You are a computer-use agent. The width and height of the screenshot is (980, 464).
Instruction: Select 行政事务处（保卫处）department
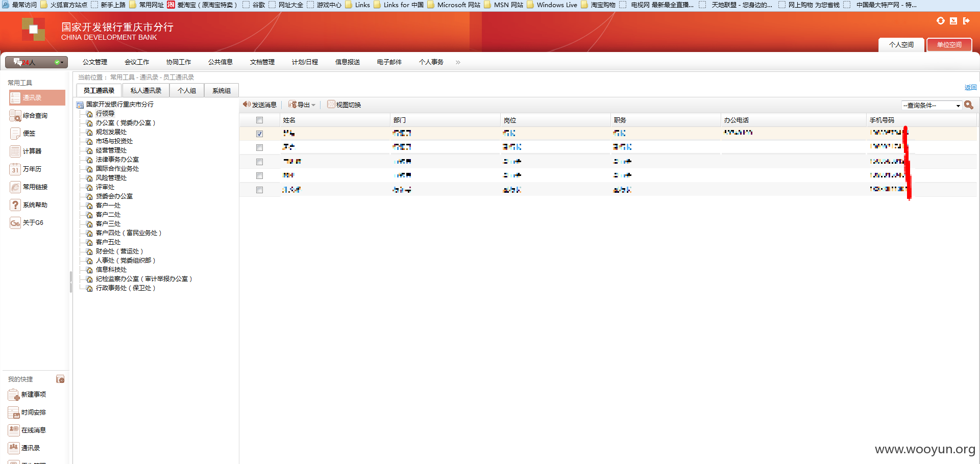coord(126,288)
